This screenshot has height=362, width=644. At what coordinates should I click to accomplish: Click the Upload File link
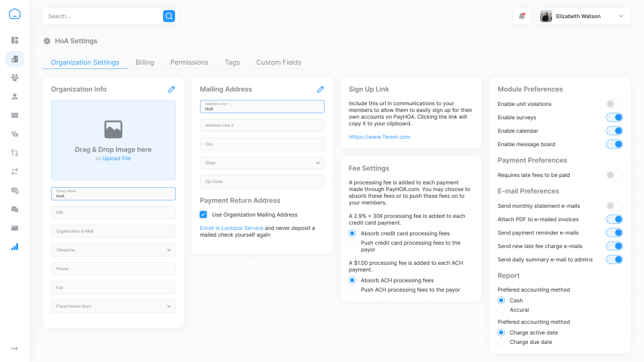[x=117, y=159]
